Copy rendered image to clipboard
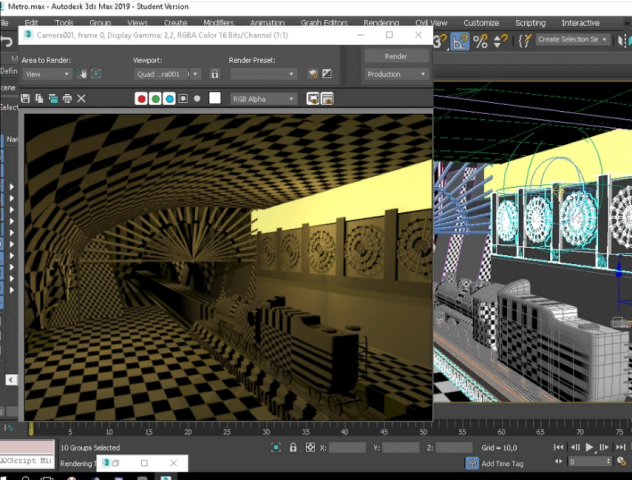The width and height of the screenshot is (632, 480). point(39,99)
